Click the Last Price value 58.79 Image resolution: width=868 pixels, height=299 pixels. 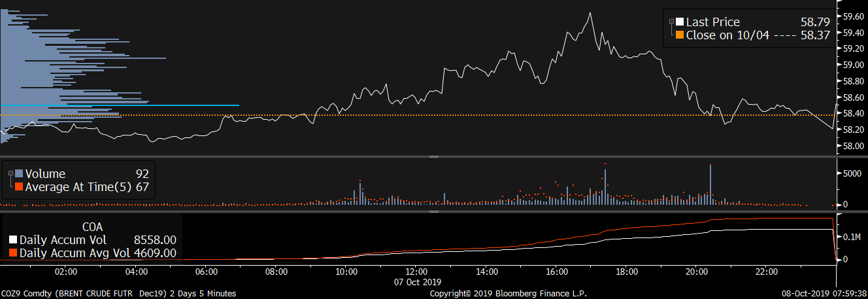[815, 22]
